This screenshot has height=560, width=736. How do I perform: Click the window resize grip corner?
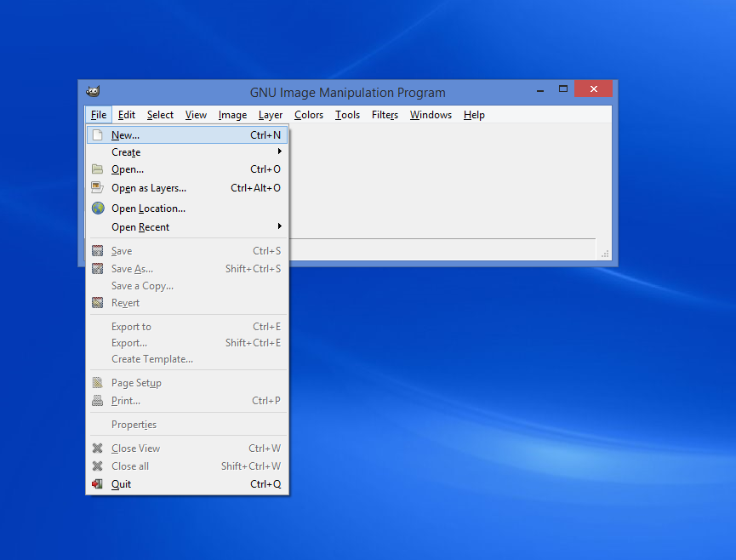pyautogui.click(x=605, y=254)
